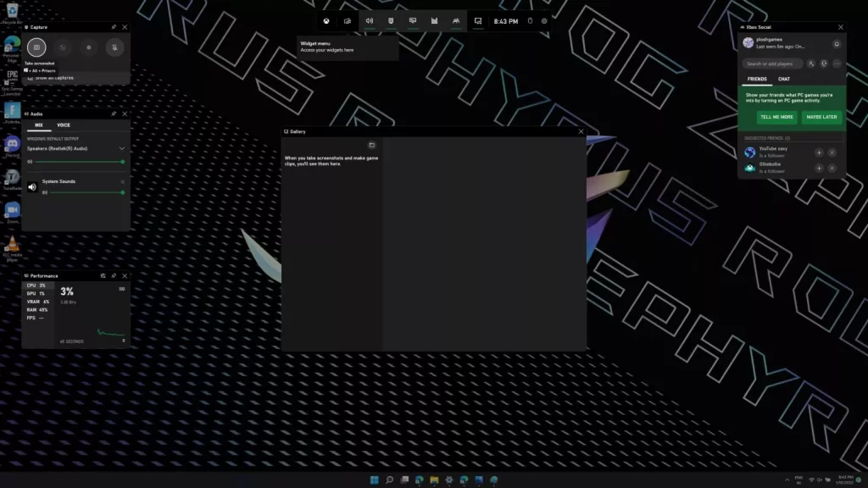Select the VRAM metric in Performance

pyautogui.click(x=36, y=302)
